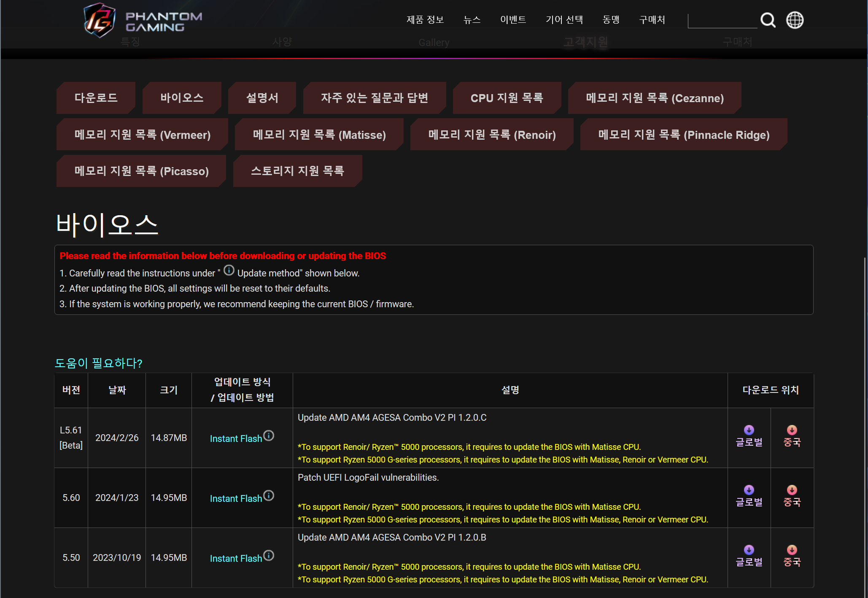868x598 pixels.
Task: Open the 제품 정보 menu item
Action: pos(425,20)
